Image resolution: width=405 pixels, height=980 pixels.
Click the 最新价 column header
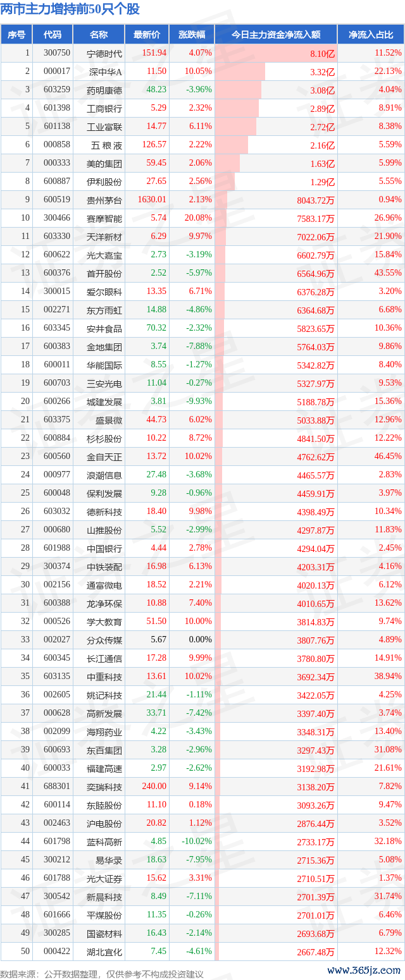click(147, 35)
